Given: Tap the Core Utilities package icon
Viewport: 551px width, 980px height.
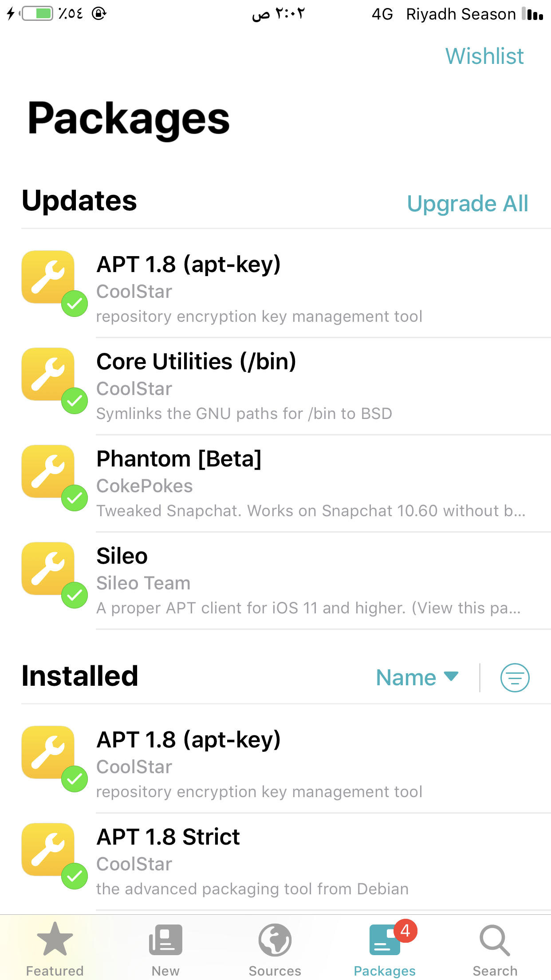Looking at the screenshot, I should pos(48,374).
